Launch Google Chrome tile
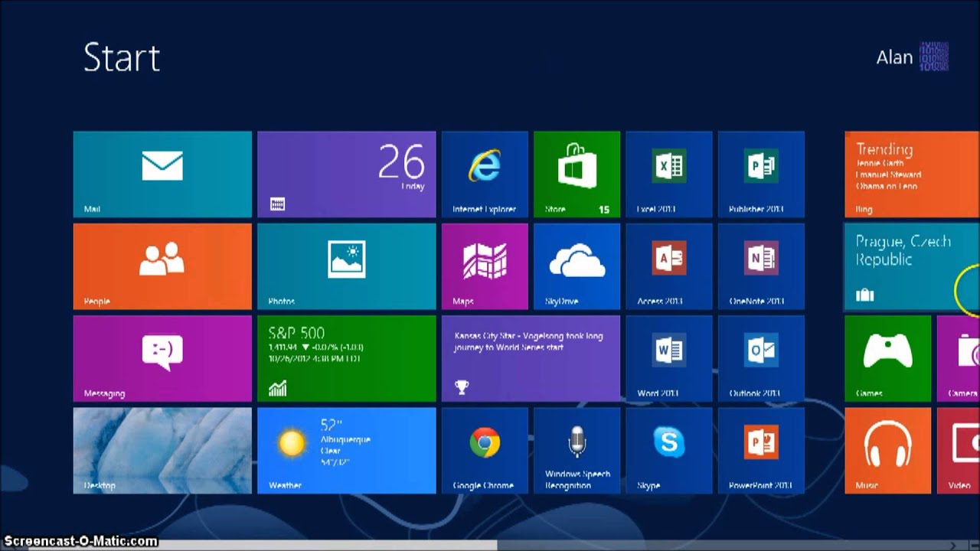Viewport: 980px width, 551px height. (x=485, y=451)
